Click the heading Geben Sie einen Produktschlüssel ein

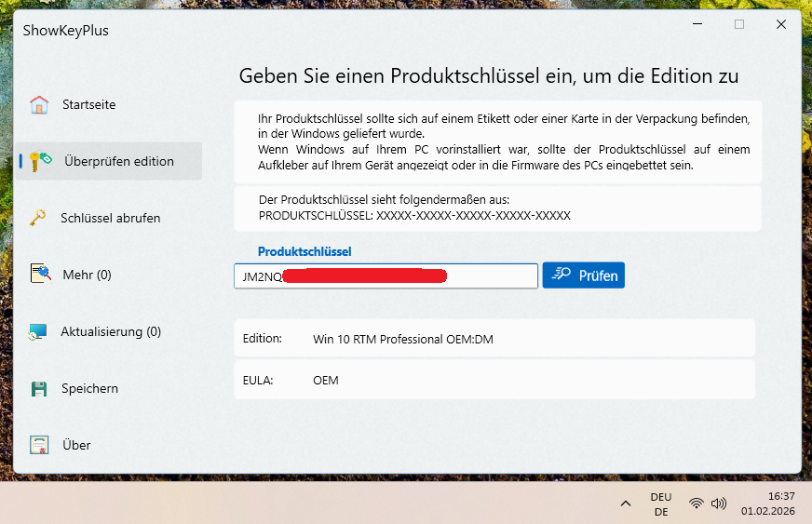(x=488, y=76)
